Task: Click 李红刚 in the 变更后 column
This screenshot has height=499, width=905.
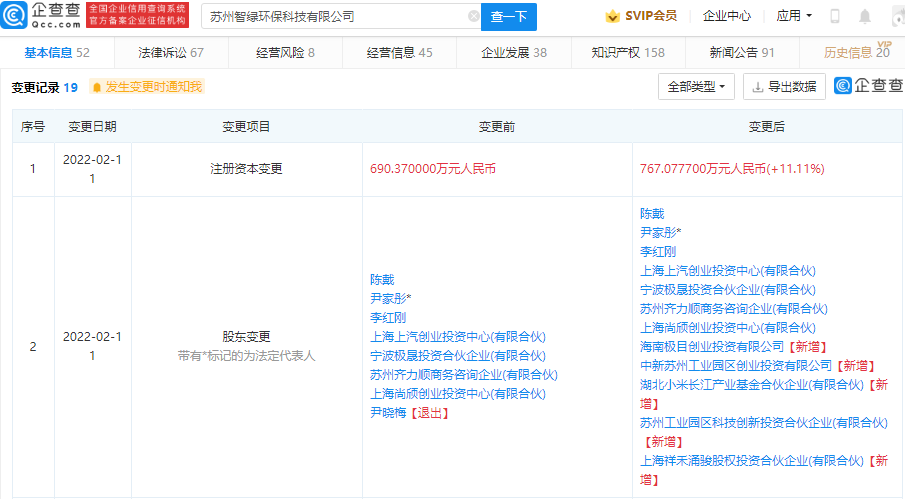Action: [658, 252]
